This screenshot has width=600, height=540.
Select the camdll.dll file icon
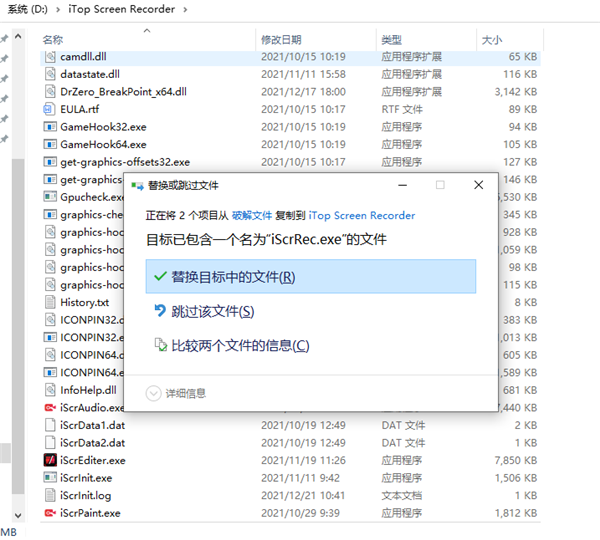tap(50, 57)
